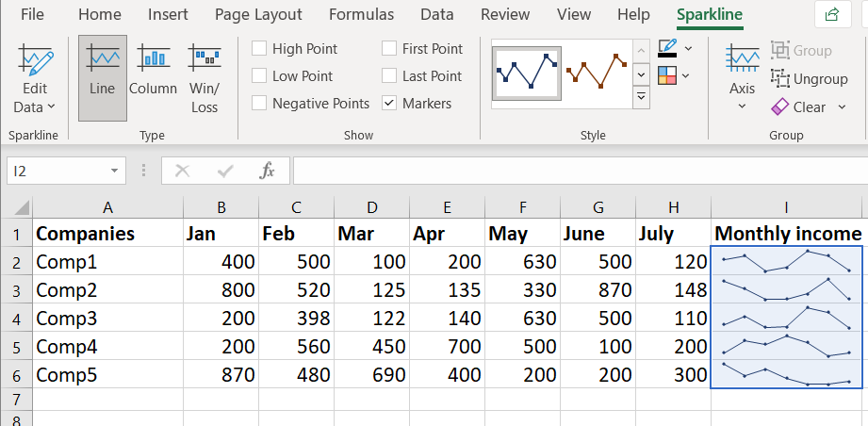Click the Edit Data sparkline icon
The width and height of the screenshot is (868, 426).
click(x=36, y=61)
